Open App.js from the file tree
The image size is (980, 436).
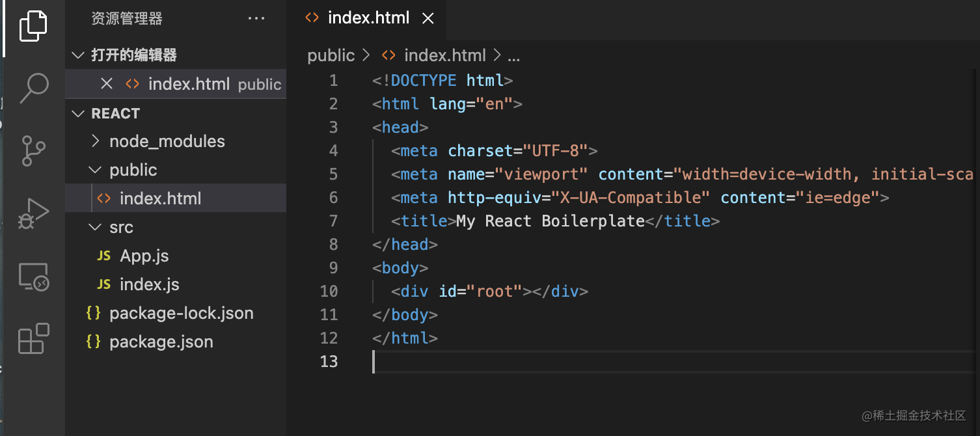(x=144, y=256)
